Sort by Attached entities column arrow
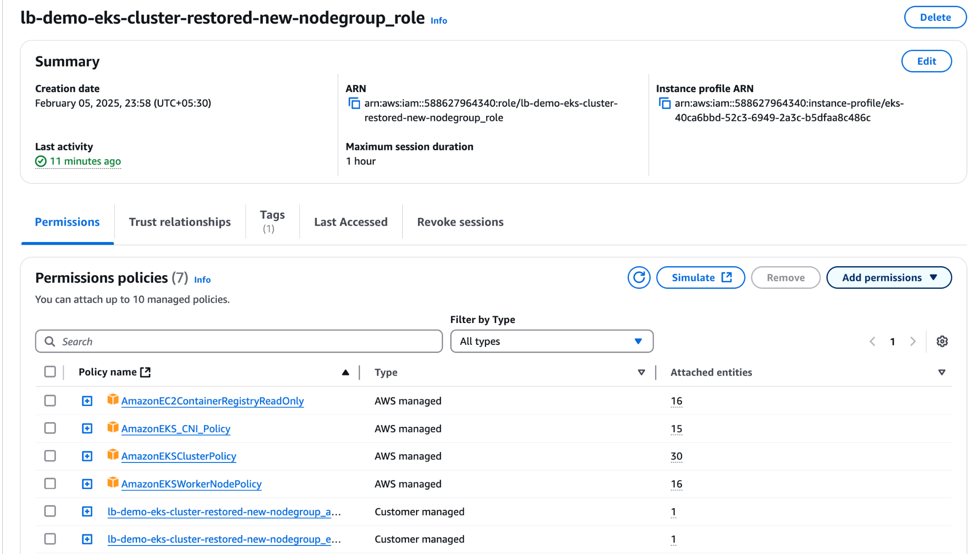 pos(942,373)
